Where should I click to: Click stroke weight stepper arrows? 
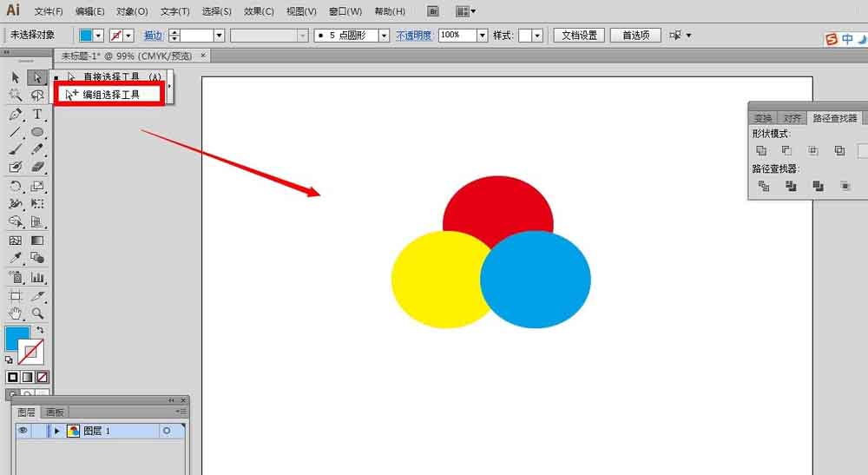click(174, 36)
